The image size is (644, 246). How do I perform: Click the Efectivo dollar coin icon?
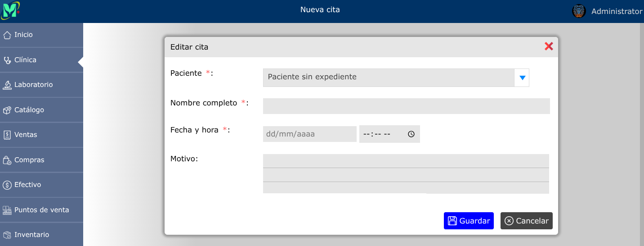7,185
